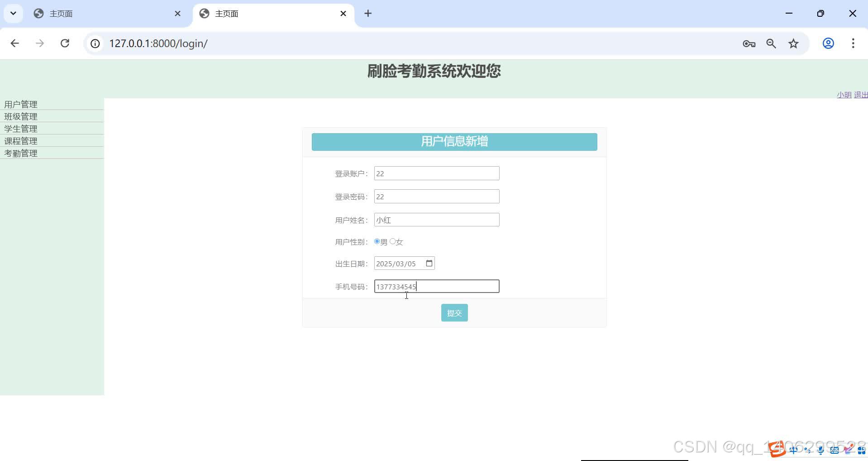
Task: Click inside the 手机号码 input field
Action: 436,286
